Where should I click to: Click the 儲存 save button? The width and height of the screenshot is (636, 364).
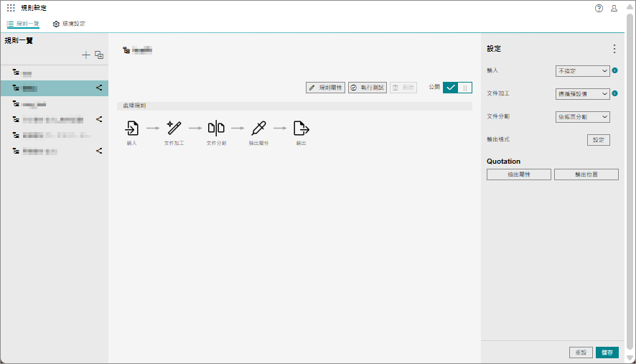coord(607,353)
